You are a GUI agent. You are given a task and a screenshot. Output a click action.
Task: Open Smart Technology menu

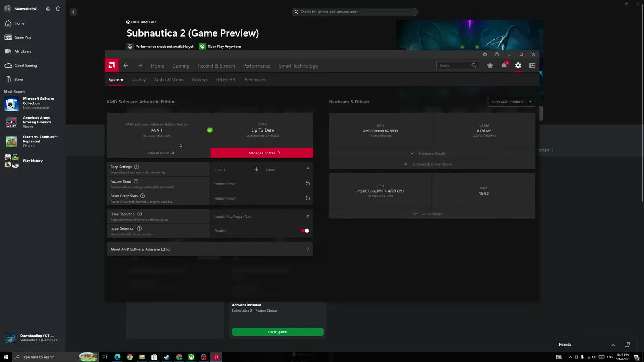298,66
